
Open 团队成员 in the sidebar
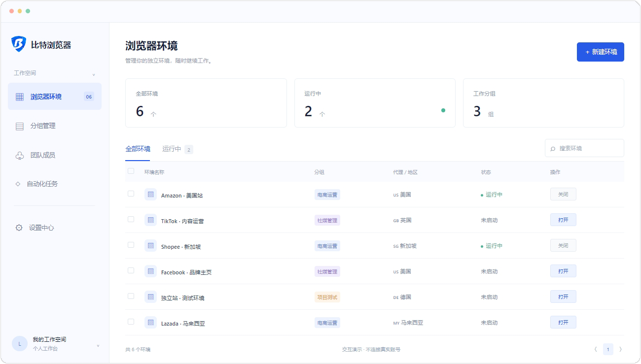pos(55,155)
